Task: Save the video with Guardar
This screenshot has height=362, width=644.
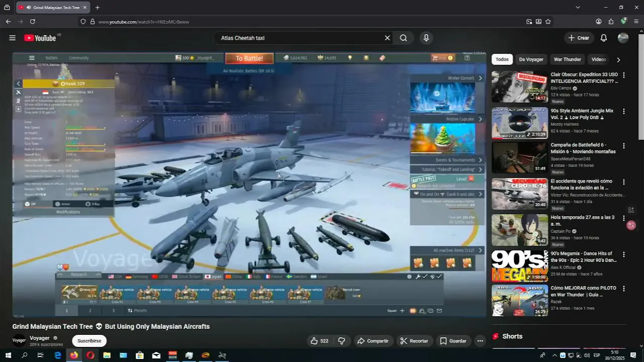Action: [x=453, y=341]
